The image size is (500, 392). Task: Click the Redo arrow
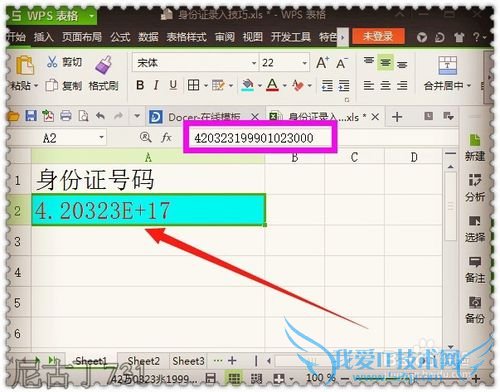[118, 116]
